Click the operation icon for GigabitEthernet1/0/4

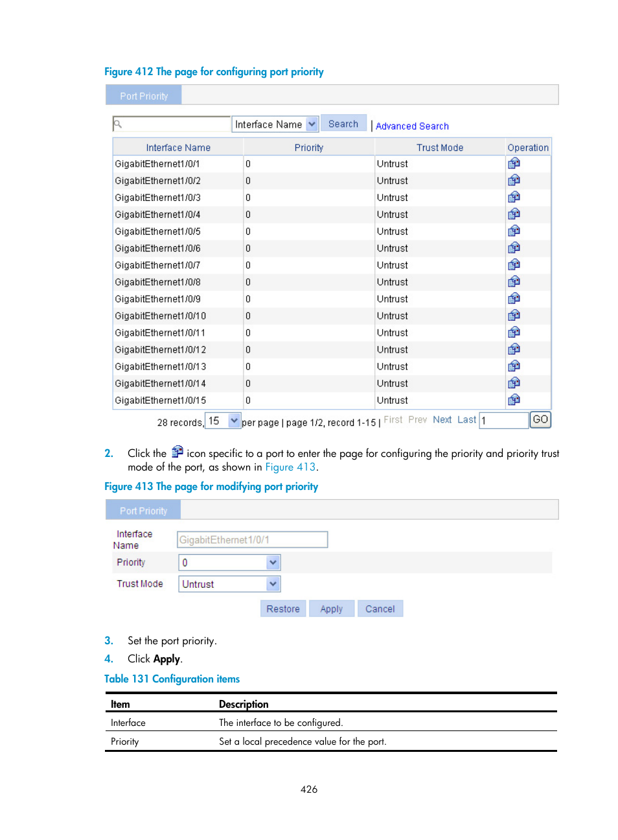pyautogui.click(x=514, y=214)
